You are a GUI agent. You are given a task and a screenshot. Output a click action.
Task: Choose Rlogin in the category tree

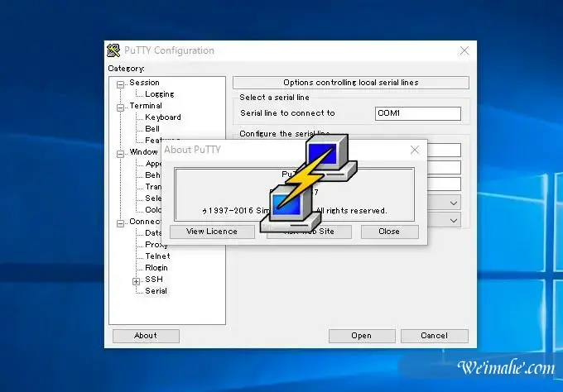(x=156, y=268)
